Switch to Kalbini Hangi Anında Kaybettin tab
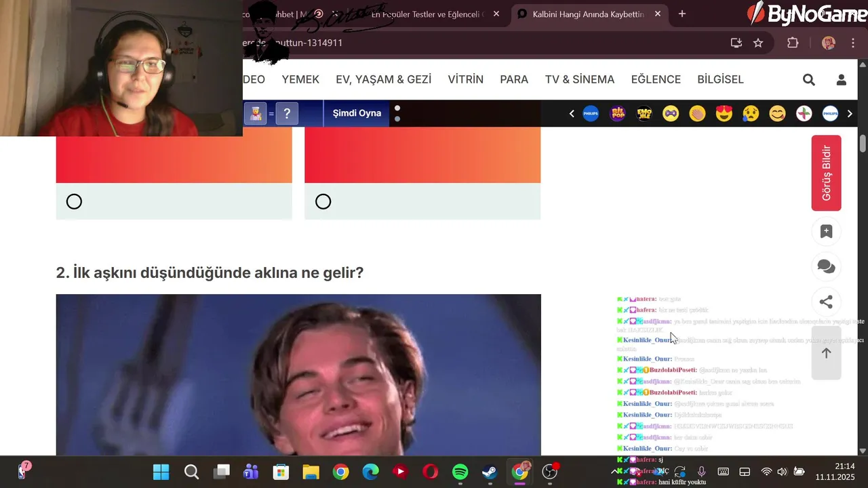This screenshot has width=868, height=488. pyautogui.click(x=587, y=14)
